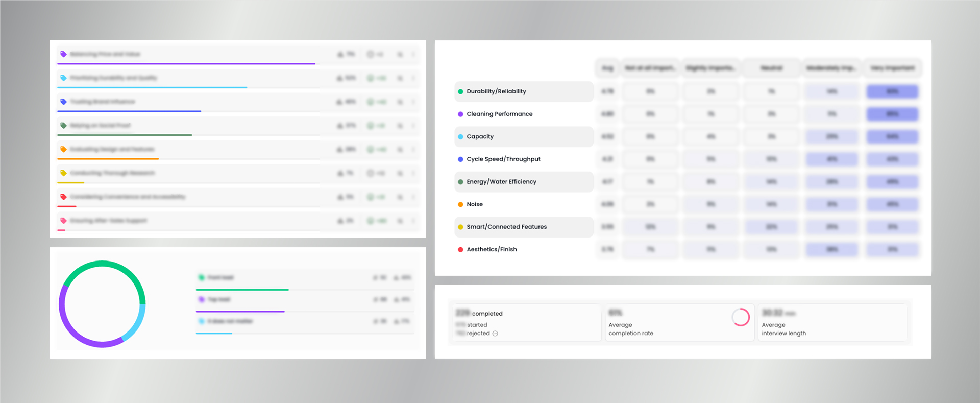Screen dimensions: 980x403
Task: Click the Avg column header
Action: point(607,68)
